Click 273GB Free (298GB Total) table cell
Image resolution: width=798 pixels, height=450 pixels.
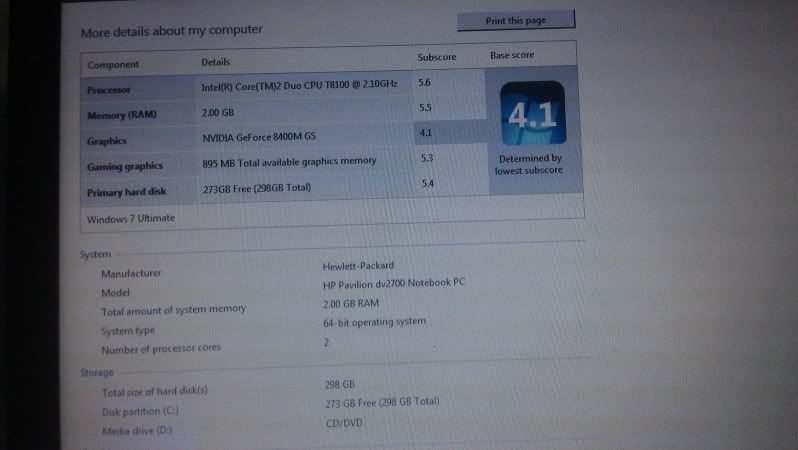[257, 188]
